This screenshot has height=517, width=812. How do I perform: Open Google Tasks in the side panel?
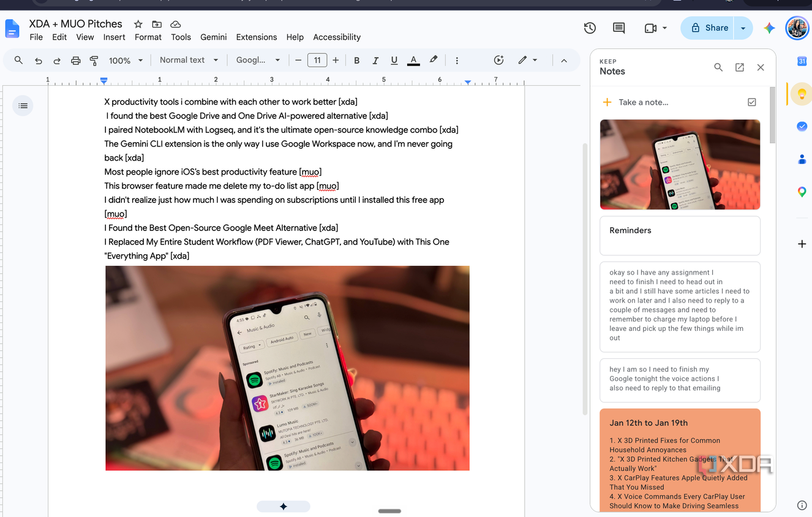tap(802, 126)
